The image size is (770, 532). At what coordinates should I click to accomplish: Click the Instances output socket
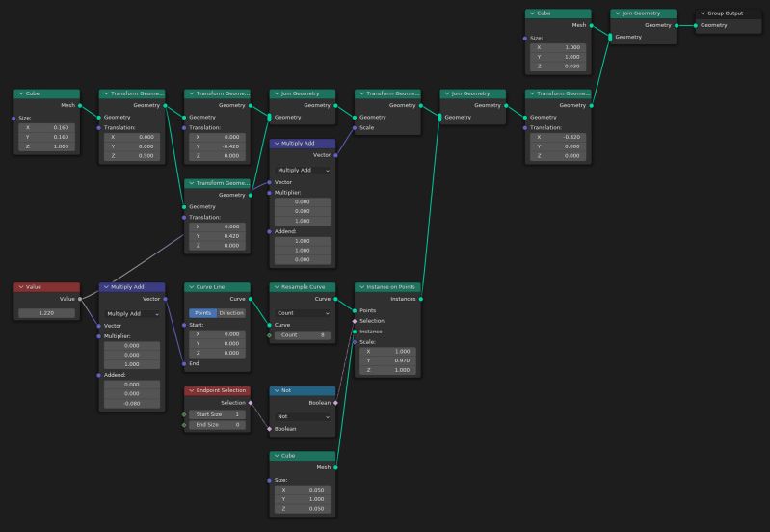tap(421, 299)
